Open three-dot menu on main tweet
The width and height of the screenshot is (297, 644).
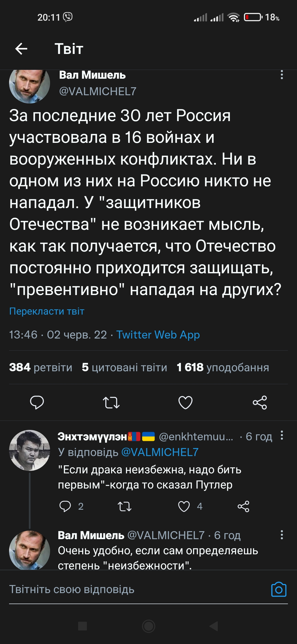[282, 75]
